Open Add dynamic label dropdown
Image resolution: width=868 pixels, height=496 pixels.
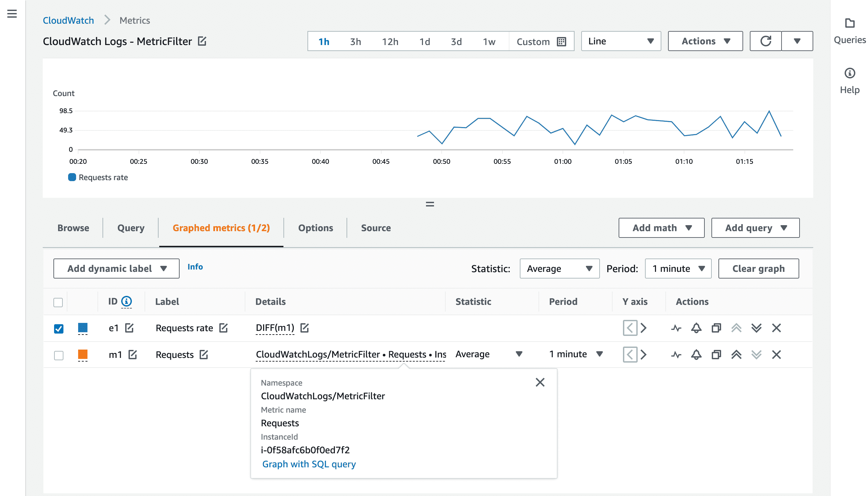[x=116, y=269]
